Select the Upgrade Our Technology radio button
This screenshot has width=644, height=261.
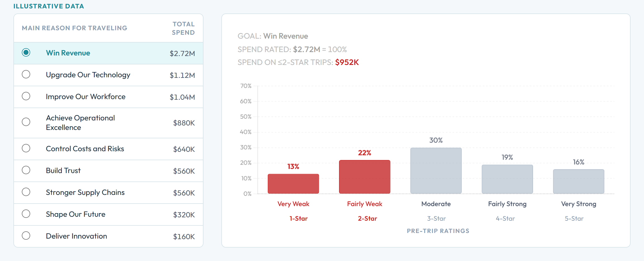(26, 74)
